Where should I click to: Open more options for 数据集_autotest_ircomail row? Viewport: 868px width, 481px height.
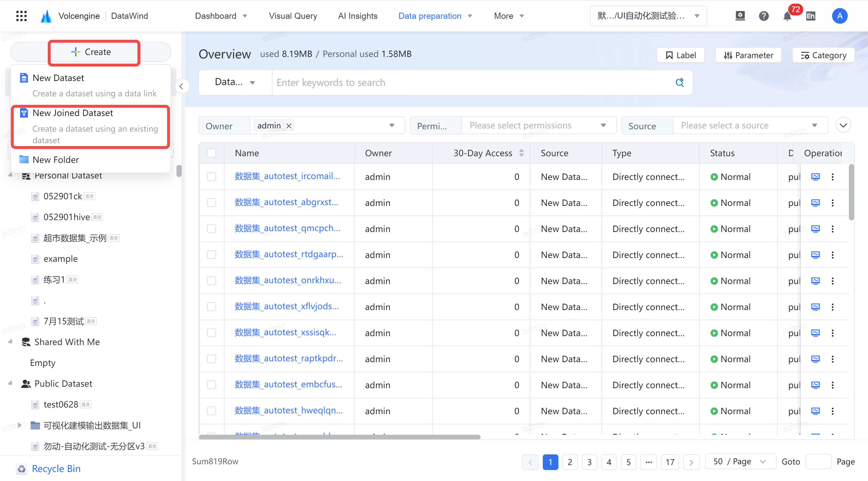833,176
